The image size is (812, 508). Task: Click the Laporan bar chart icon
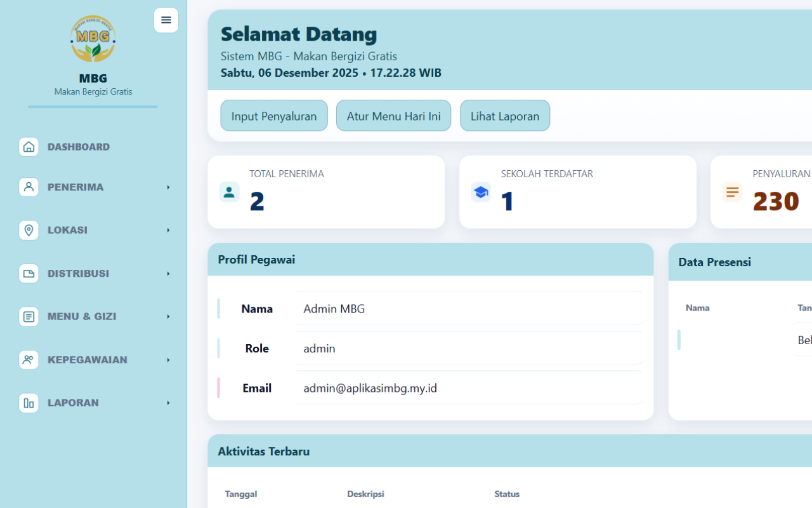(x=29, y=403)
